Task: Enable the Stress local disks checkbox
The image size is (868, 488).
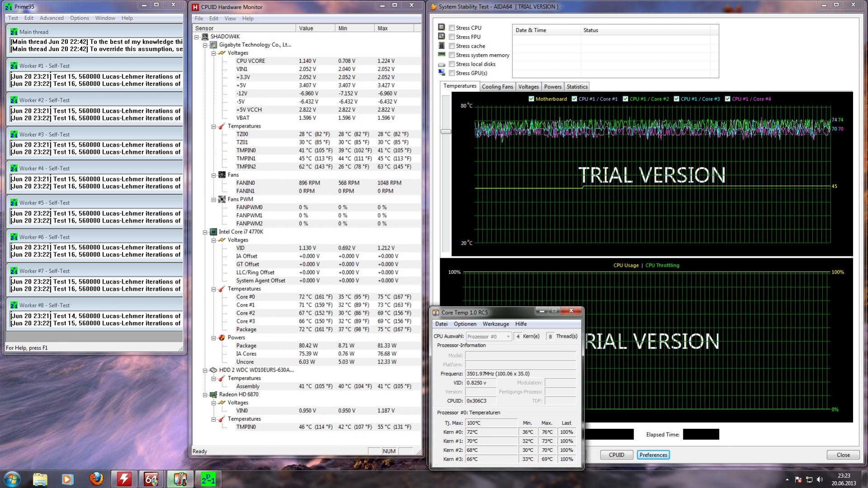Action: click(x=452, y=64)
